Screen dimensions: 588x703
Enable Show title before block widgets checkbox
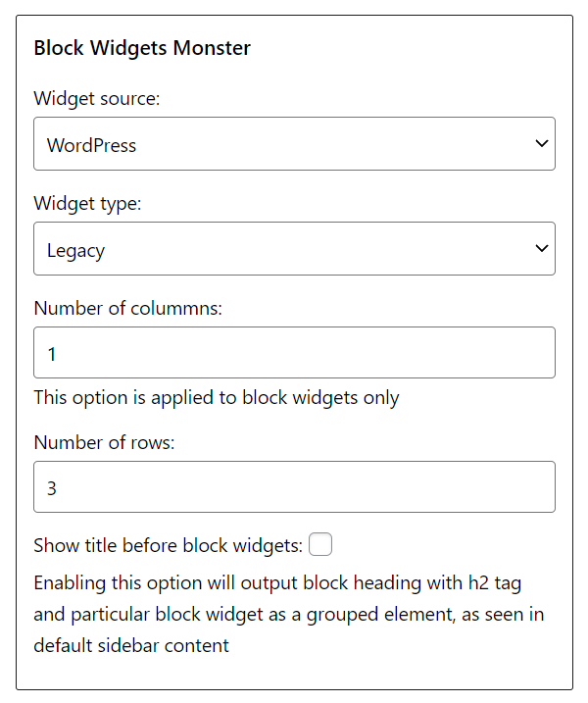[320, 545]
